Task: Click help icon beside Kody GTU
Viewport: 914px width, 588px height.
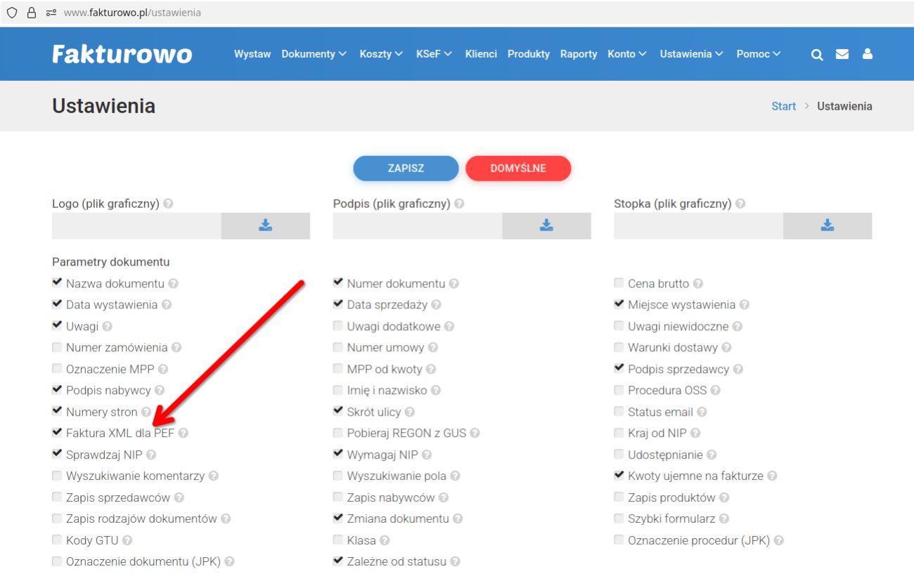Action: [127, 540]
